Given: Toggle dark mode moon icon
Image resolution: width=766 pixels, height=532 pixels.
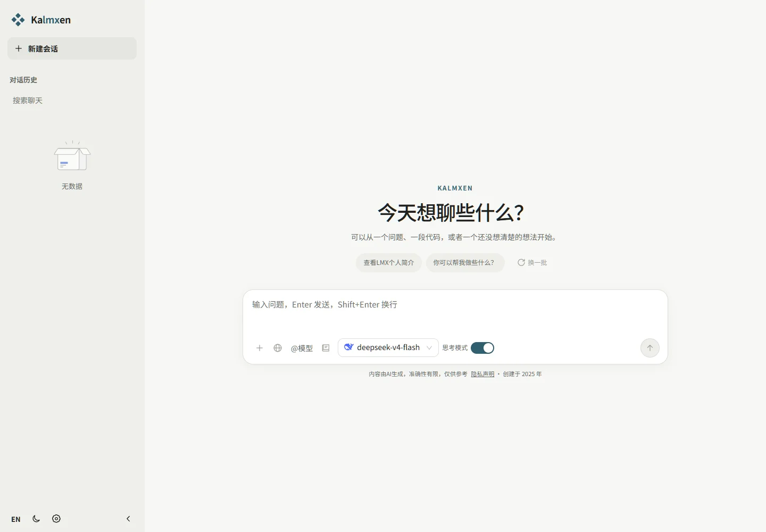Looking at the screenshot, I should pyautogui.click(x=36, y=519).
